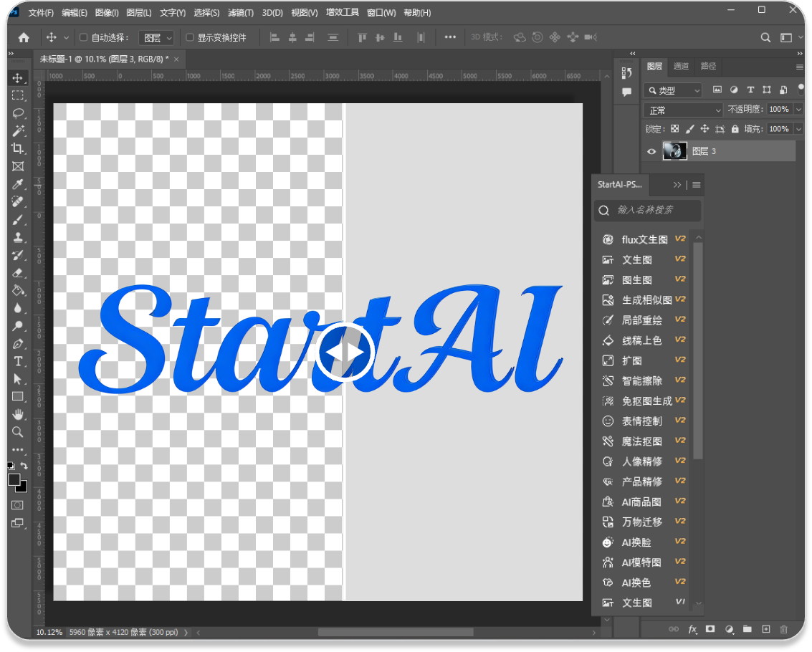Select the Hand tool
Viewport: 812px width, 652px height.
[x=18, y=415]
